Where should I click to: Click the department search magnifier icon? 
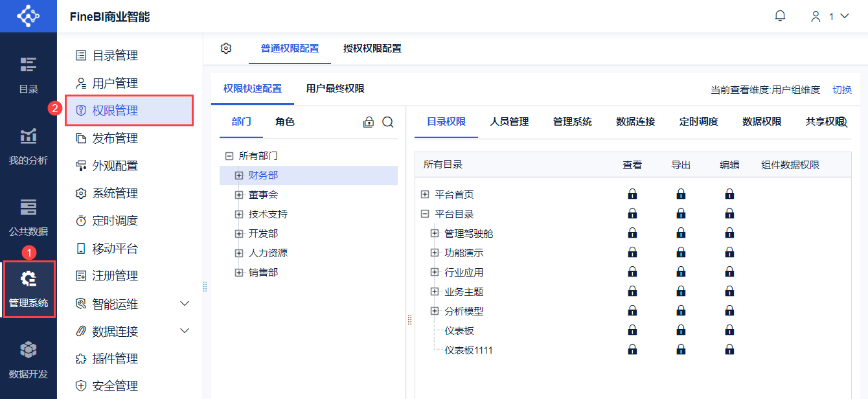[388, 122]
